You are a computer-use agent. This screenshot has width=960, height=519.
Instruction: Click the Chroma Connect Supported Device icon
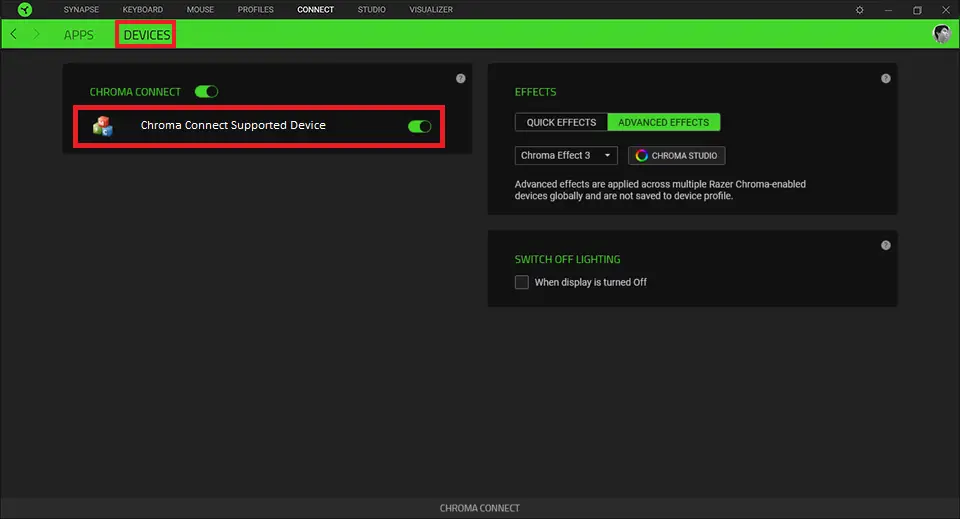coord(103,126)
